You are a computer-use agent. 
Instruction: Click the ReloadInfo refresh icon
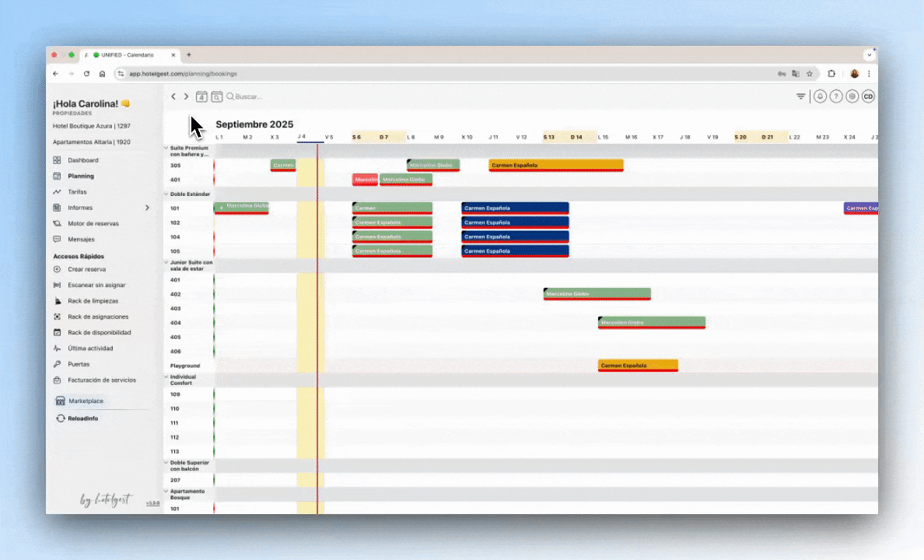60,418
